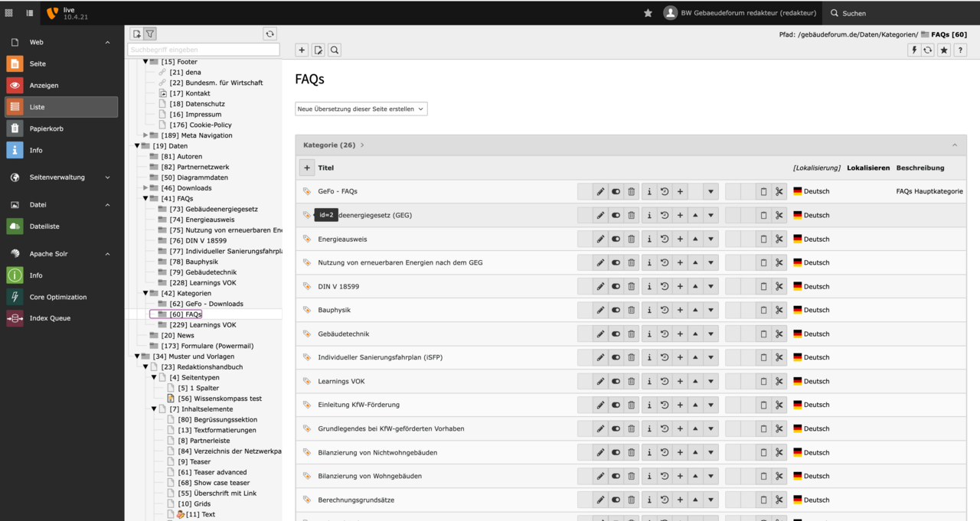The height and width of the screenshot is (521, 980).
Task: Select the Liste module
Action: (x=61, y=107)
